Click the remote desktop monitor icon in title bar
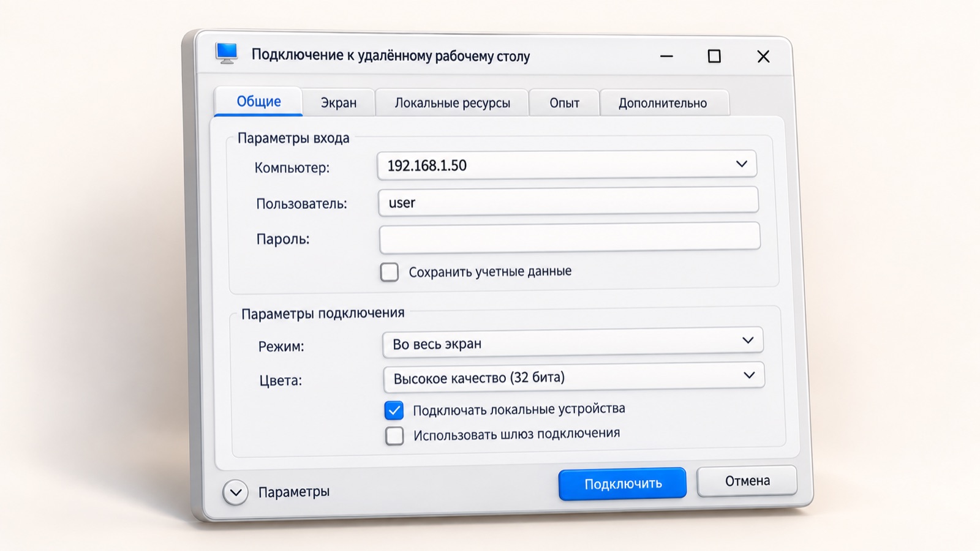 click(x=227, y=53)
